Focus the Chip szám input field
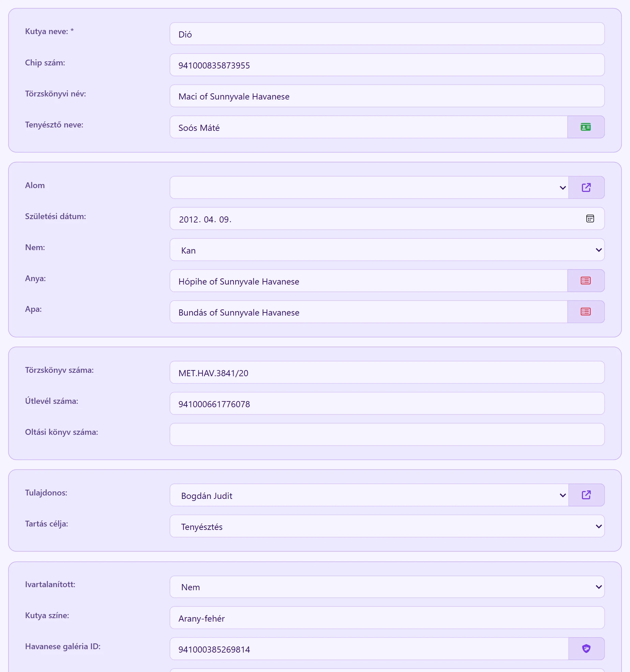The image size is (630, 672). coord(387,65)
